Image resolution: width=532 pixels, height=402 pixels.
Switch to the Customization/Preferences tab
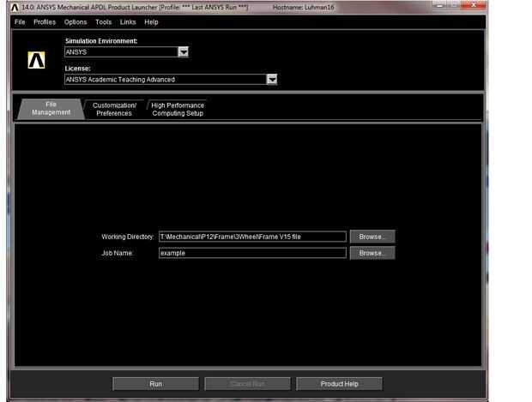114,109
